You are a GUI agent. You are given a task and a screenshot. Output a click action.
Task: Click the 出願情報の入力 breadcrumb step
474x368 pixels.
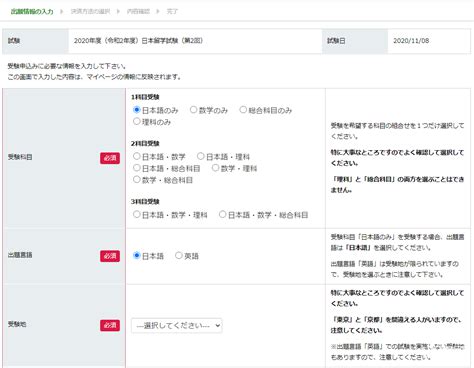tap(32, 12)
